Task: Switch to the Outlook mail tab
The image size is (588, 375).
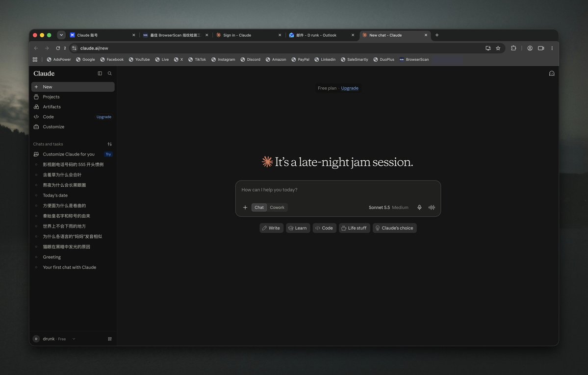Action: click(x=321, y=35)
